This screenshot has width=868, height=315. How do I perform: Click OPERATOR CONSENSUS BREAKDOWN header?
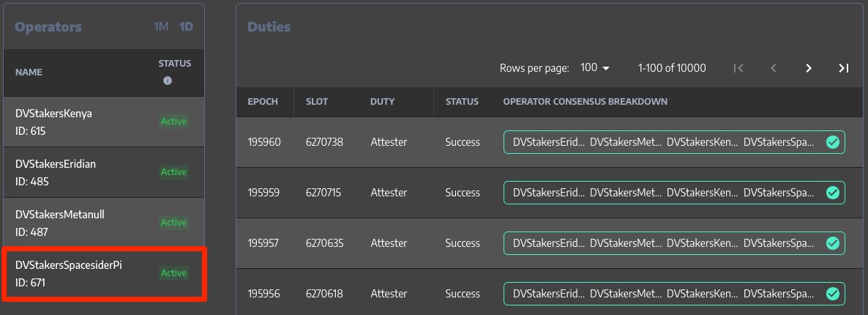point(585,102)
